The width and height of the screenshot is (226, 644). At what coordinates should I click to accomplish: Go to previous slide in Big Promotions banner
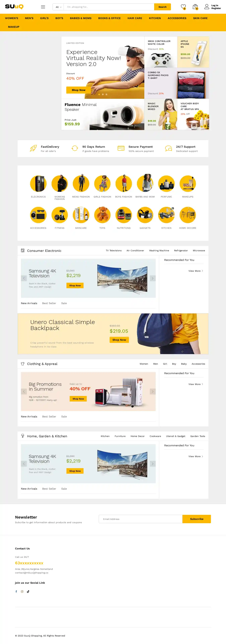pyautogui.click(x=24, y=392)
